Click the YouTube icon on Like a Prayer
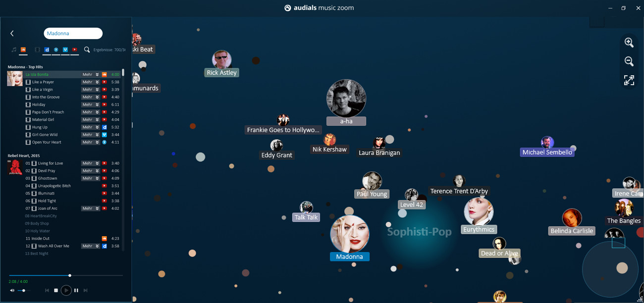This screenshot has width=644, height=303. tap(104, 82)
